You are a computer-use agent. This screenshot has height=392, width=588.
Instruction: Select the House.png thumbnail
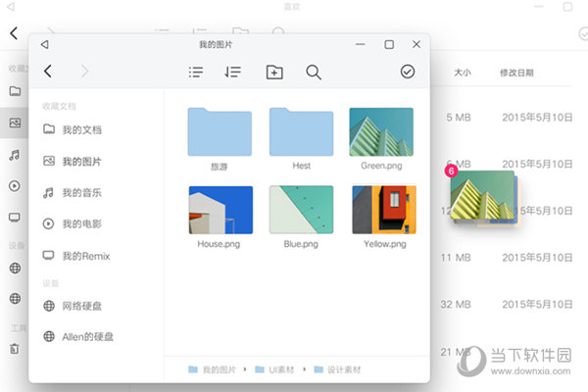click(x=220, y=210)
